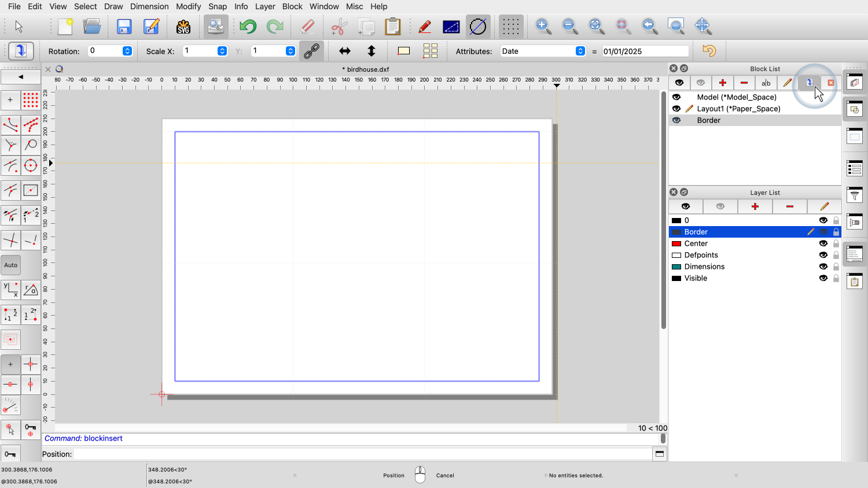Click the SVG export icon
The height and width of the screenshot is (488, 868).
point(183,27)
